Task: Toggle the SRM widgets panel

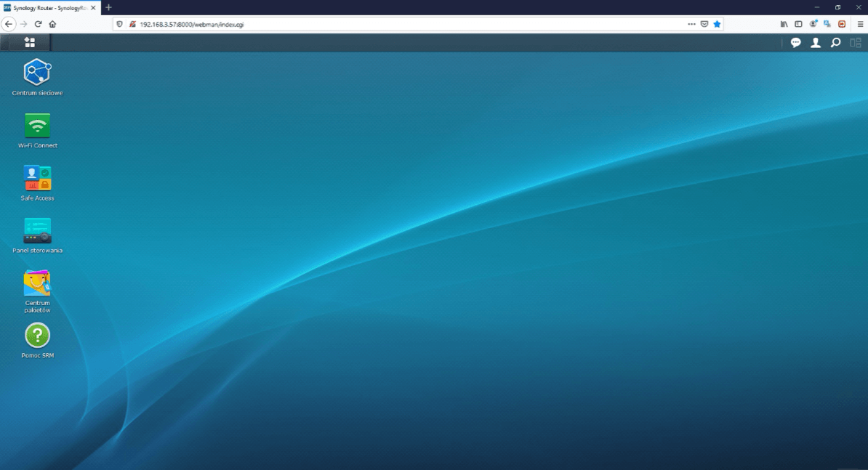Action: 855,43
